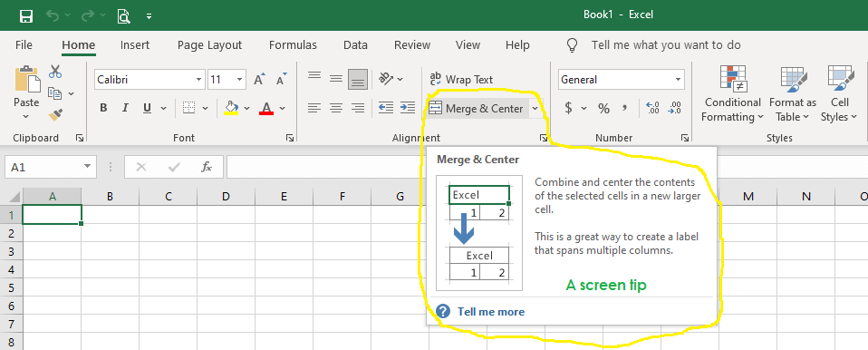
Task: Click the Redo arrow icon
Action: [88, 15]
